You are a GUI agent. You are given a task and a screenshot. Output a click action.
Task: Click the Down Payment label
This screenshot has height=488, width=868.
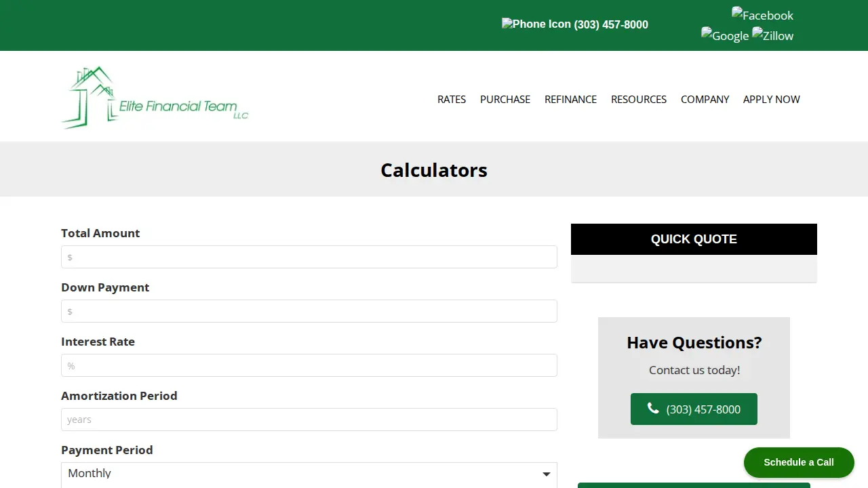[x=105, y=287]
